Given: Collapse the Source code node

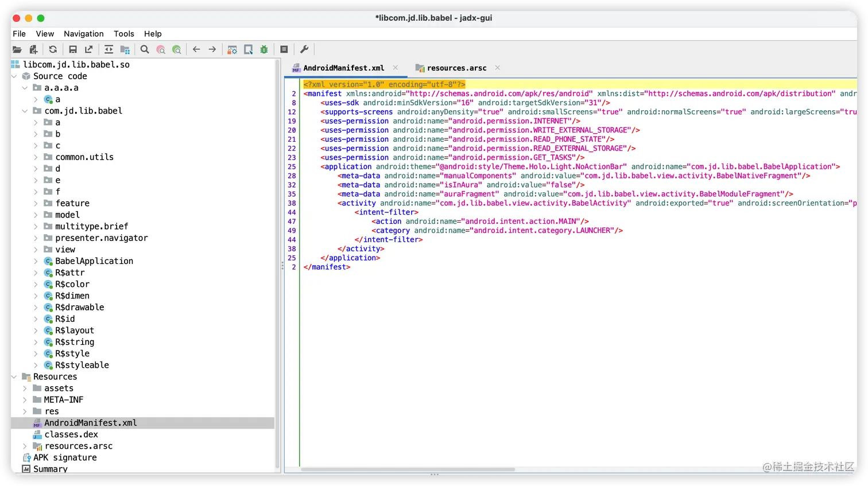Looking at the screenshot, I should [x=14, y=76].
